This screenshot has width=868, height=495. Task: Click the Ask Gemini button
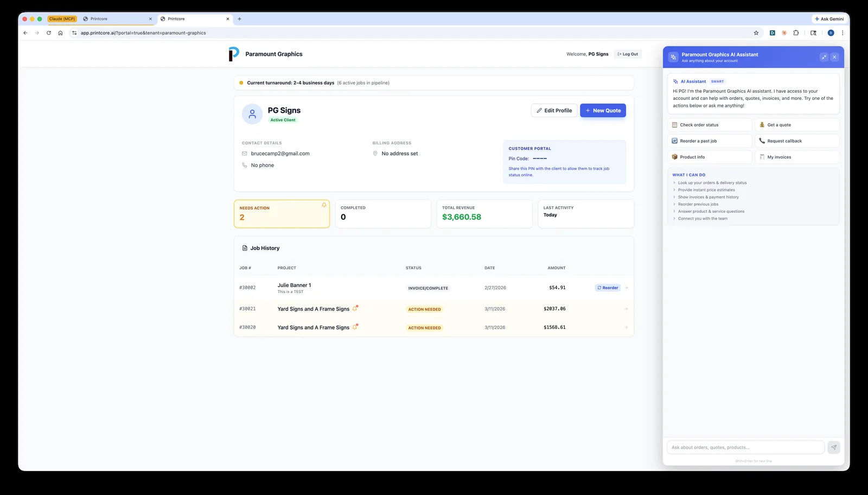[x=829, y=19]
